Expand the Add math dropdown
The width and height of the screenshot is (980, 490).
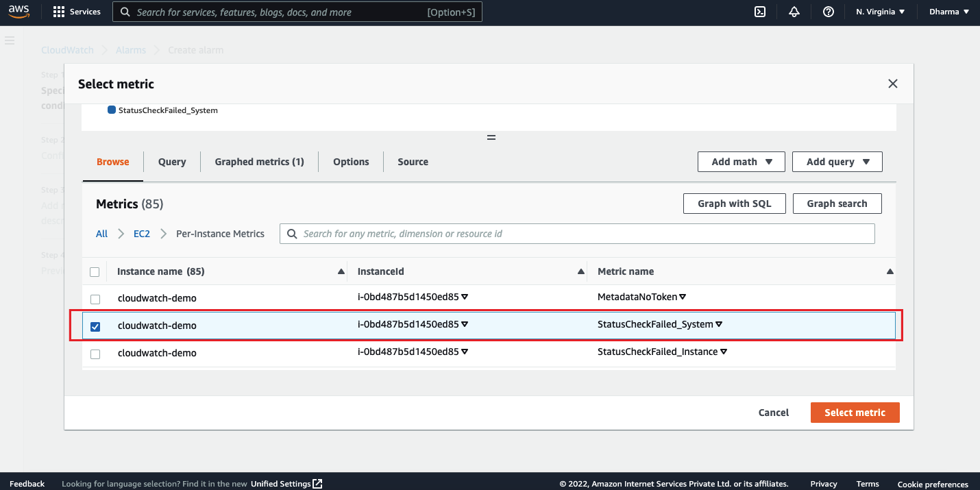coord(742,162)
